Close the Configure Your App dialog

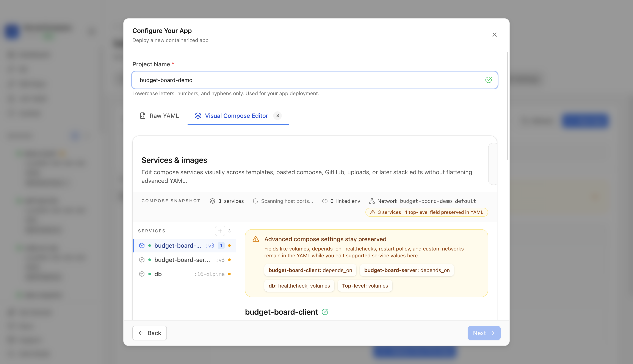tap(494, 35)
